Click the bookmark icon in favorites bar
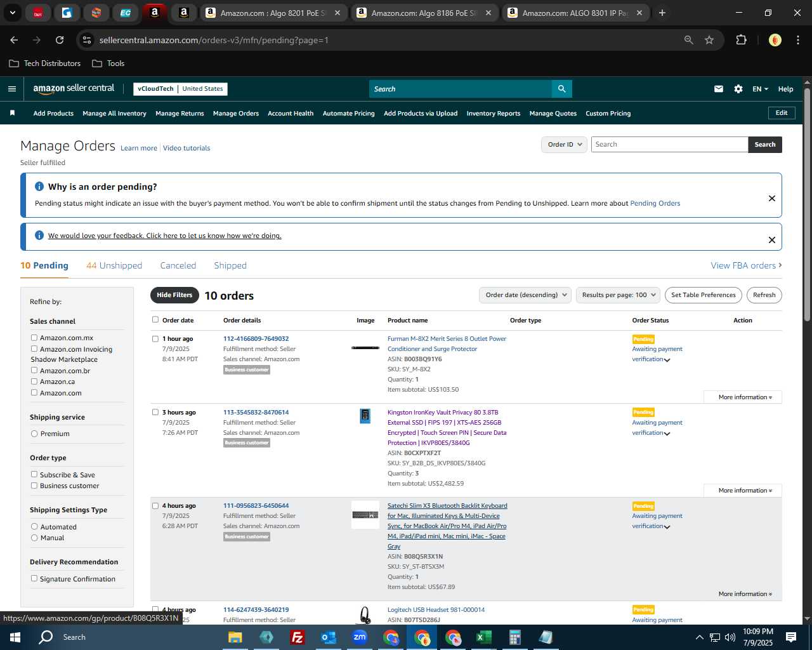The width and height of the screenshot is (812, 650). 12,113
